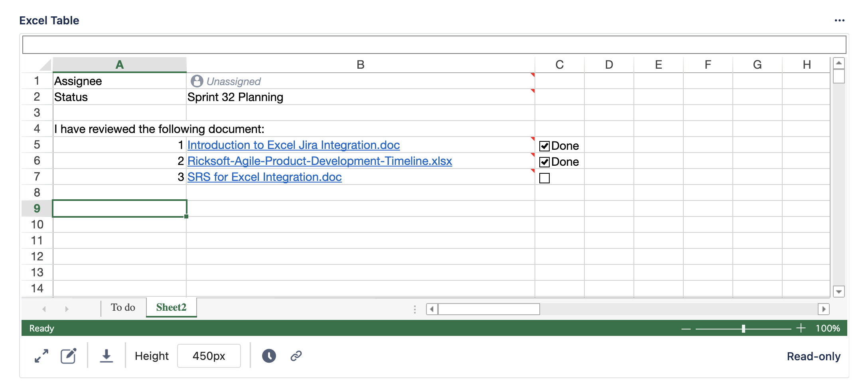This screenshot has width=868, height=385.
Task: Click the download arrow icon
Action: pos(106,356)
